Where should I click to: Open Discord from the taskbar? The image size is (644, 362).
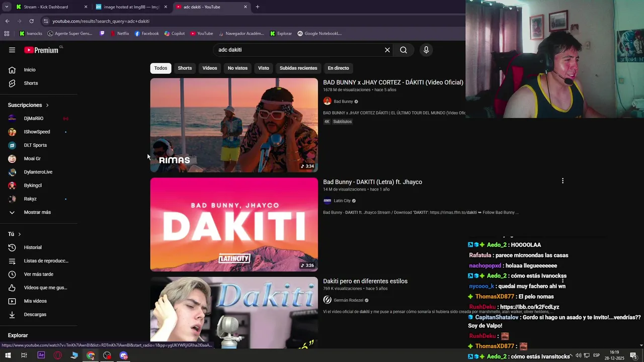coord(124,355)
